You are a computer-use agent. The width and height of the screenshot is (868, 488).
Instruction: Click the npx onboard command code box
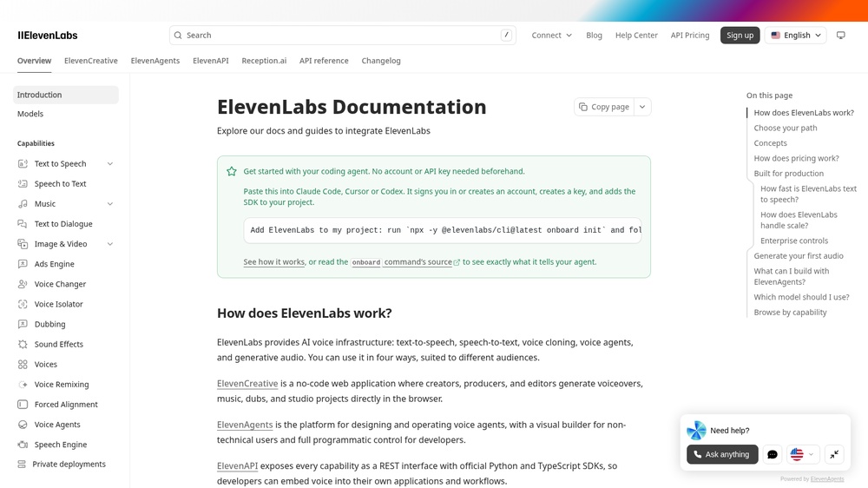[x=443, y=230]
